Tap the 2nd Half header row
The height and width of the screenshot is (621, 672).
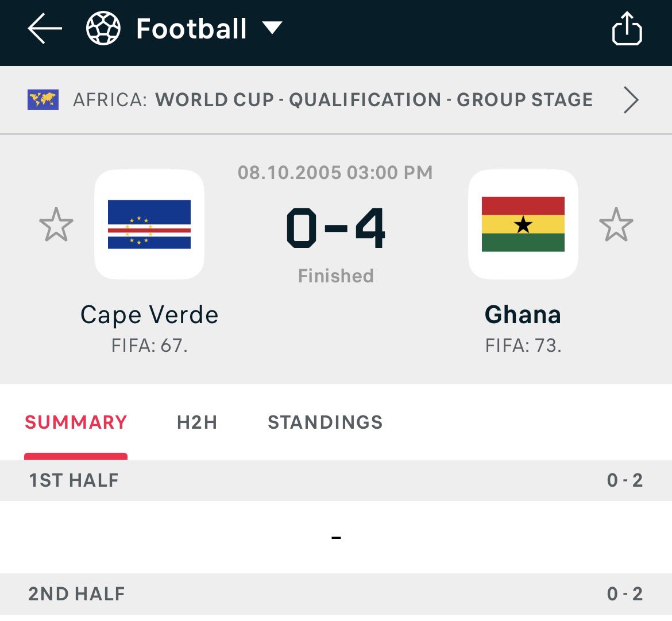336,595
